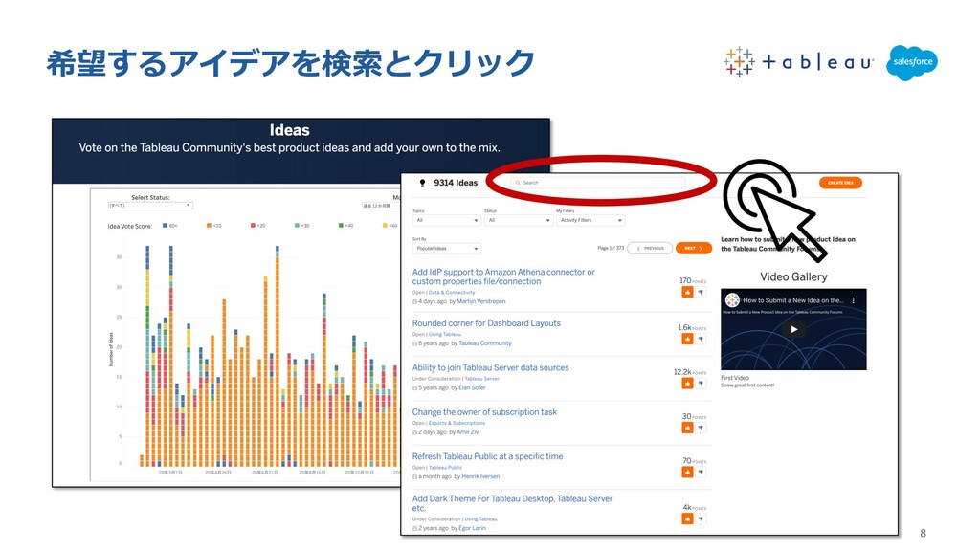Click the "Video Gallery" heading
This screenshot has width=980, height=551.
793,276
